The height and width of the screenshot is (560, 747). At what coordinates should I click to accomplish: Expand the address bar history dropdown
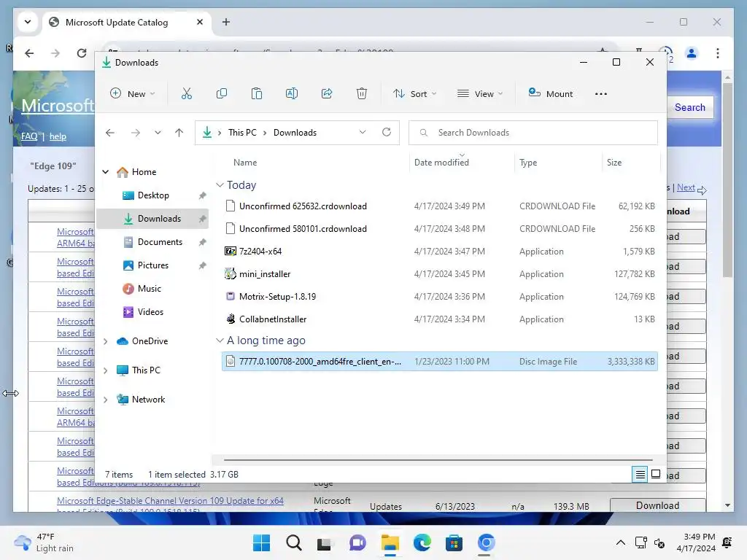pyautogui.click(x=363, y=133)
